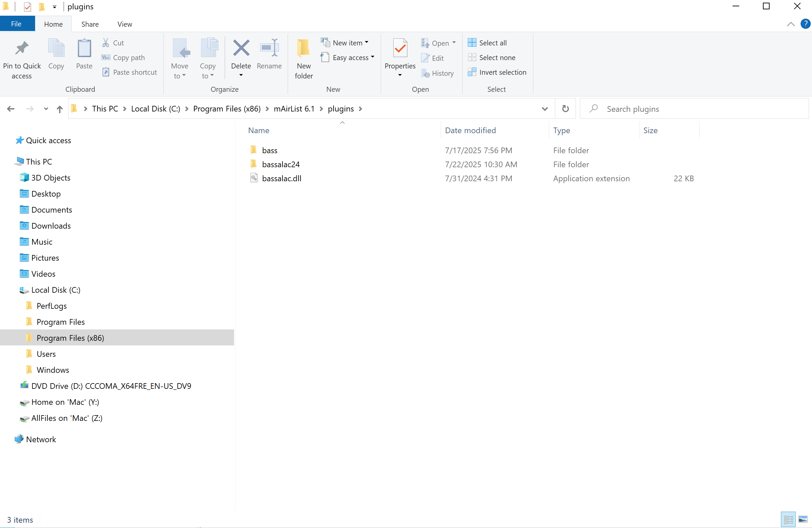The image size is (812, 528).
Task: Click the red Delete X icon
Action: (x=241, y=48)
